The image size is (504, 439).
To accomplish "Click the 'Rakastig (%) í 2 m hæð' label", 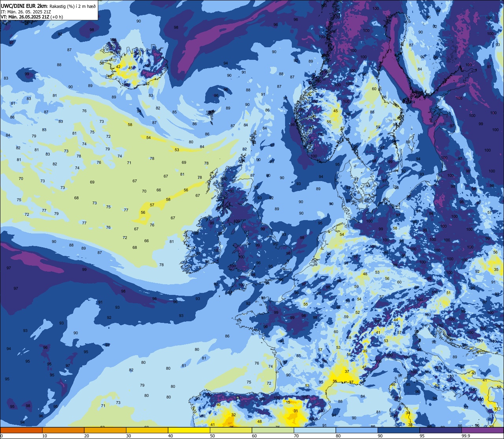I will coord(72,6).
